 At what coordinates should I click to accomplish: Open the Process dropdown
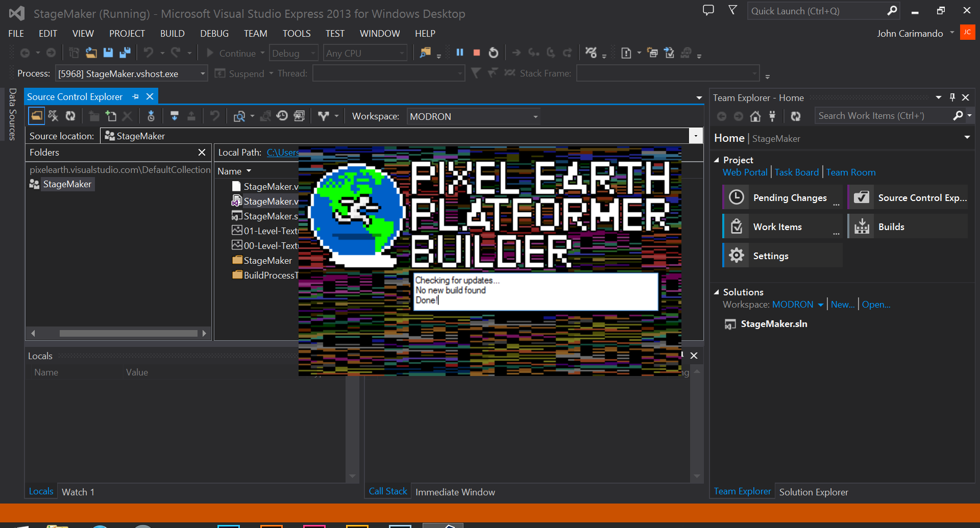202,74
